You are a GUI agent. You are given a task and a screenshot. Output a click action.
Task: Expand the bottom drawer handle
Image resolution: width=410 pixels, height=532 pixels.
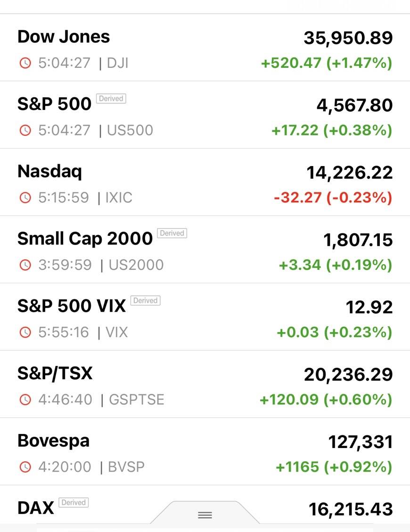tap(205, 515)
